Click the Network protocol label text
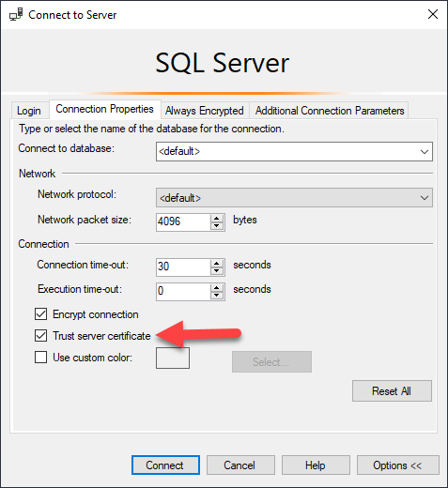 pos(77,194)
